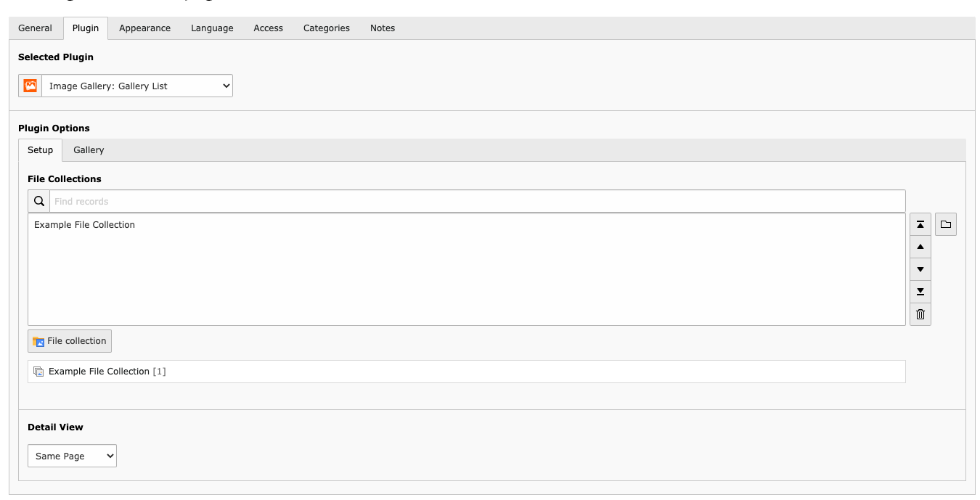Move selected item to top
The image size is (980, 500).
(920, 224)
